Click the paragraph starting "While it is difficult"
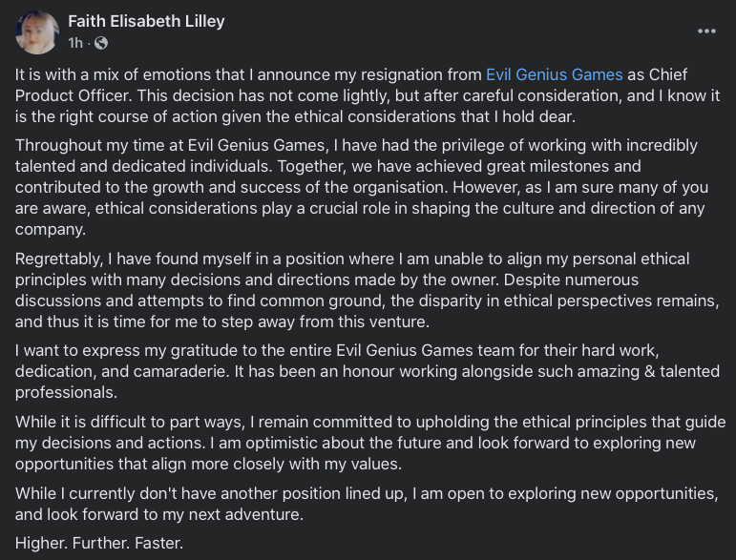Image resolution: width=736 pixels, height=560 pixels. pos(370,443)
